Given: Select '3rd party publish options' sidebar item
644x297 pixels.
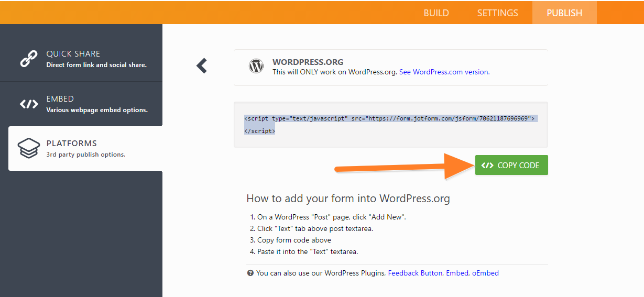Looking at the screenshot, I should coord(86,155).
